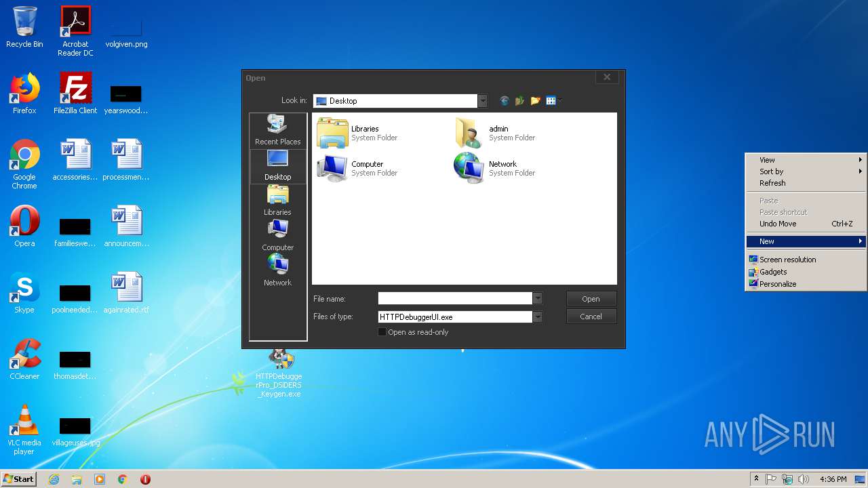This screenshot has height=488, width=868.
Task: Select HTTPDebuggerPro_DSIDERS_Keygen.exe desktop file
Action: (279, 373)
